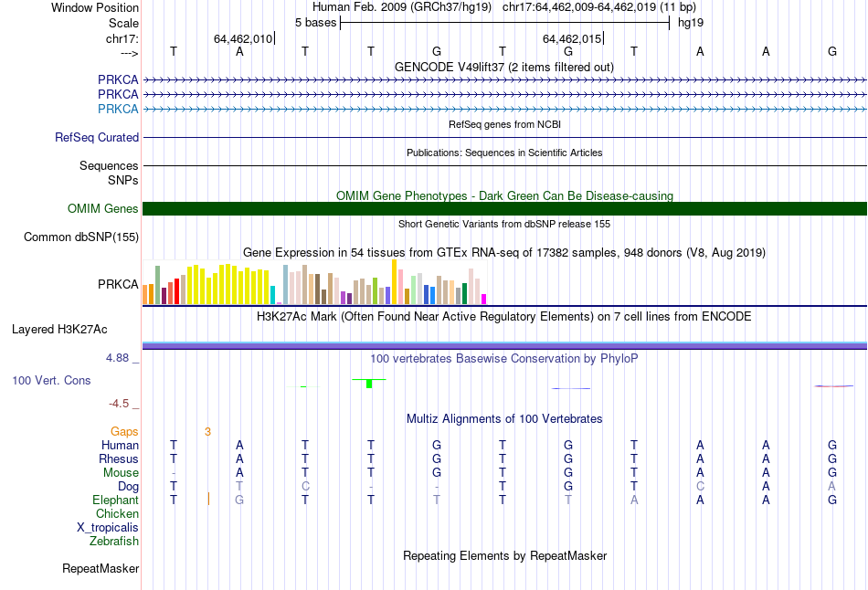Click the chr17:64,462,009-64,462,019 coordinate text
Viewport: 868px width, 590px height.
point(579,7)
